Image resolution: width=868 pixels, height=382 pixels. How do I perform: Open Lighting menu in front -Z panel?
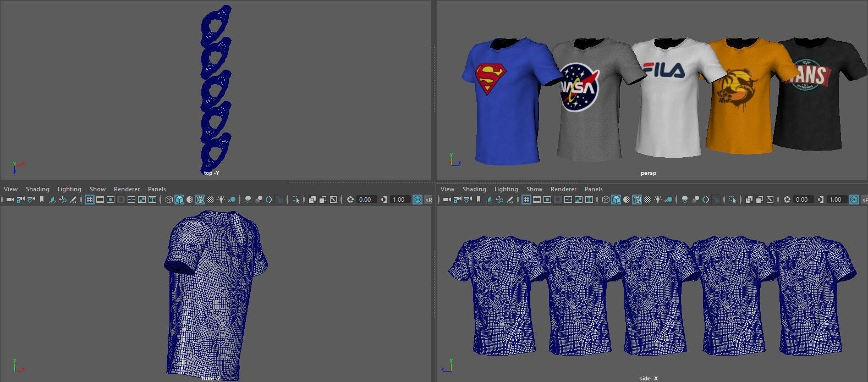(x=69, y=189)
